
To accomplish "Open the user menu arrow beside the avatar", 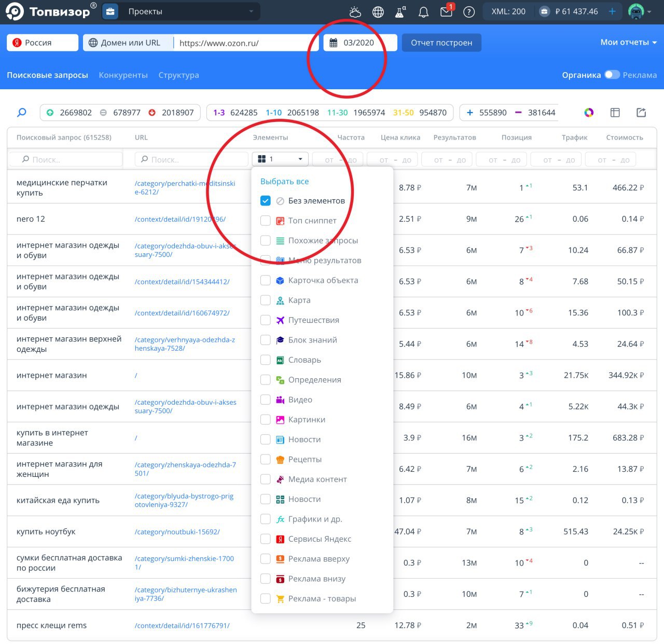I will point(649,12).
